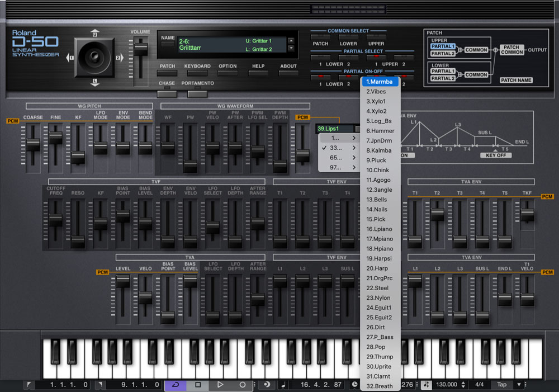Choose 23.Nylon in the waveform list

tap(380, 298)
